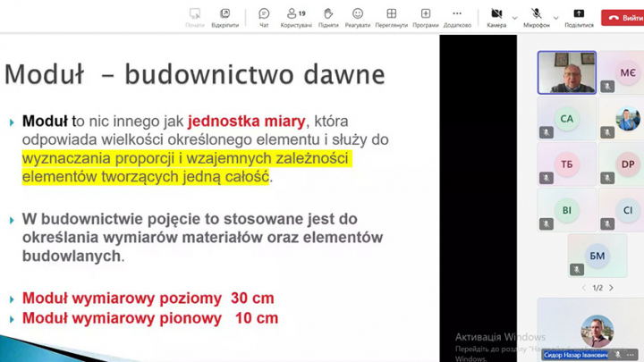Pop out shared content with Відкріпити
The height and width of the screenshot is (362, 644).
click(x=225, y=16)
